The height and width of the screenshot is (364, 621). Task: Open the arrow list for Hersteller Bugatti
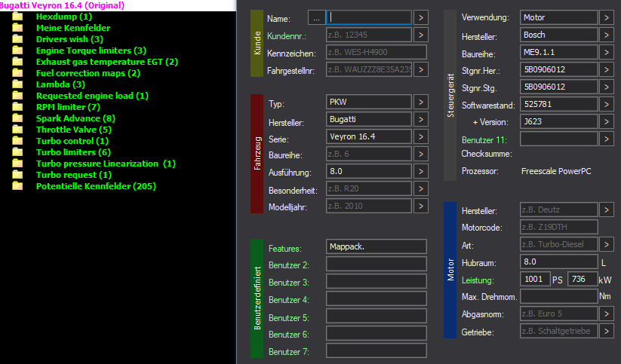click(x=421, y=120)
